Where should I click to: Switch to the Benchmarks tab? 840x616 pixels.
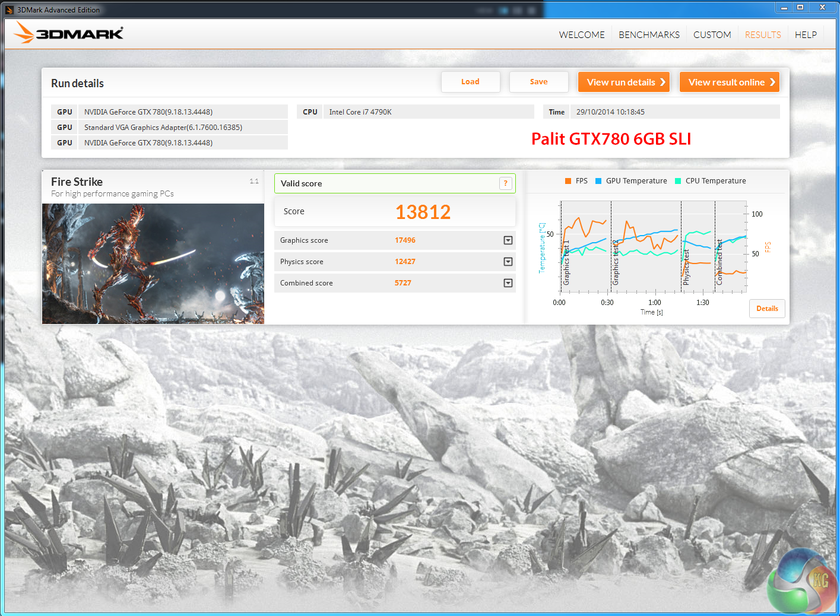tap(649, 35)
